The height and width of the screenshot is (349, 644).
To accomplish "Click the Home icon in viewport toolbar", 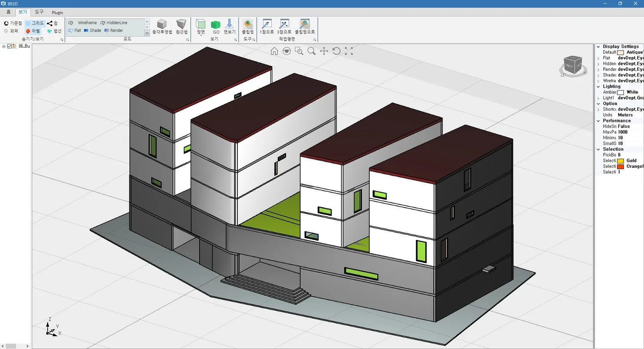I will tap(274, 51).
